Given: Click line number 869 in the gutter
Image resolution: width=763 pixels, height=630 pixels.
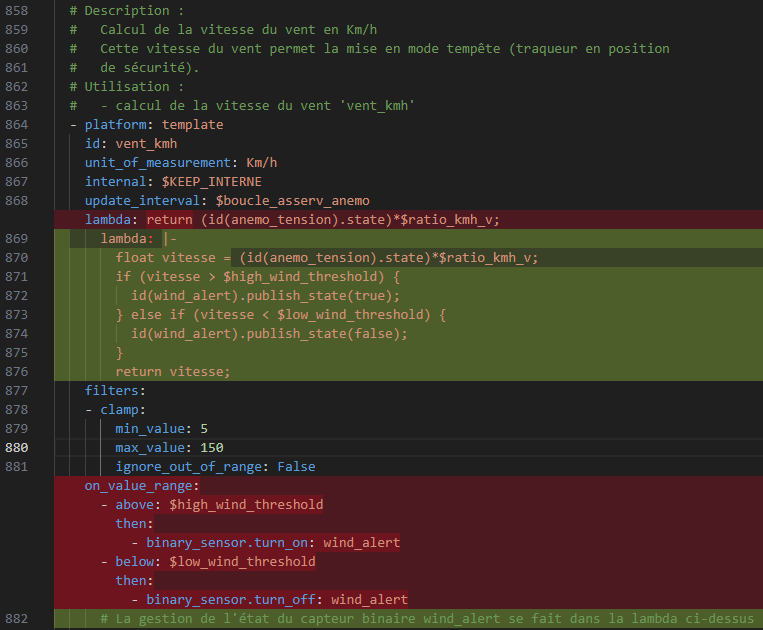Looking at the screenshot, I should point(17,238).
